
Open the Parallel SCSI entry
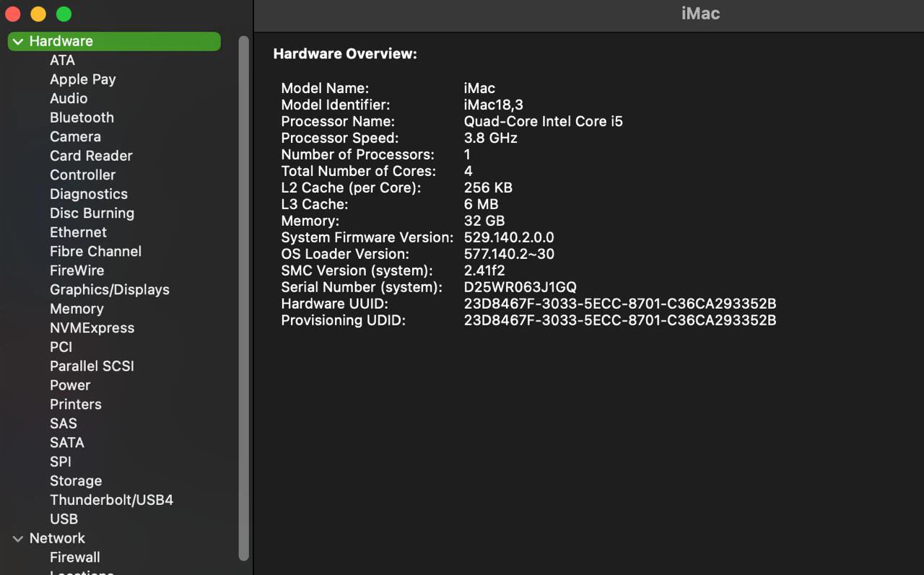[x=92, y=366]
